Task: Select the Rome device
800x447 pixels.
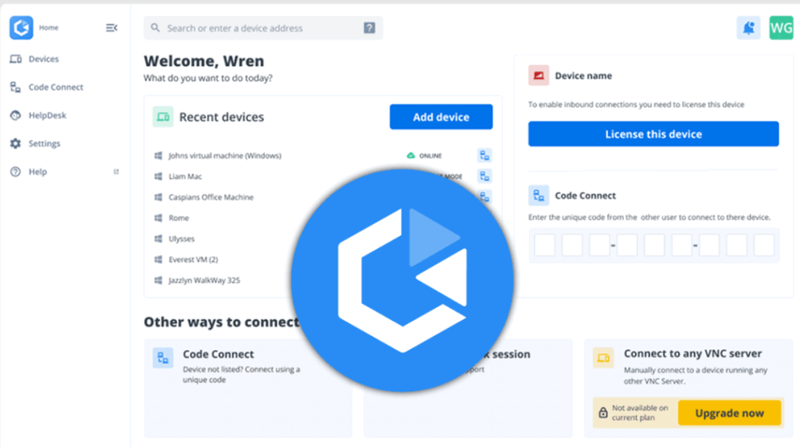Action: 179,218
